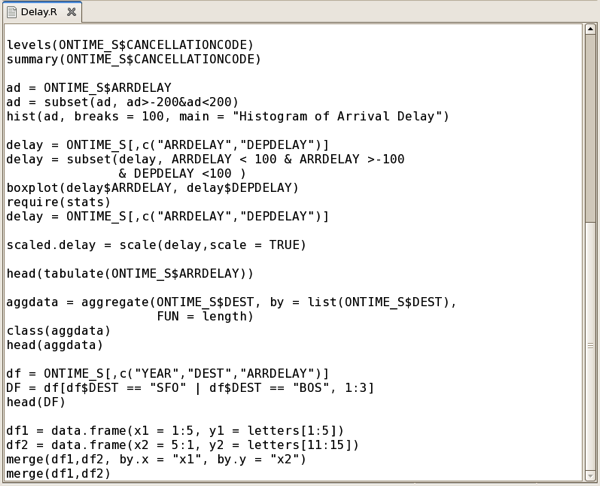Screen dimensions: 600x486
Task: Click the scrollbar down arrow
Action: pyautogui.click(x=590, y=476)
